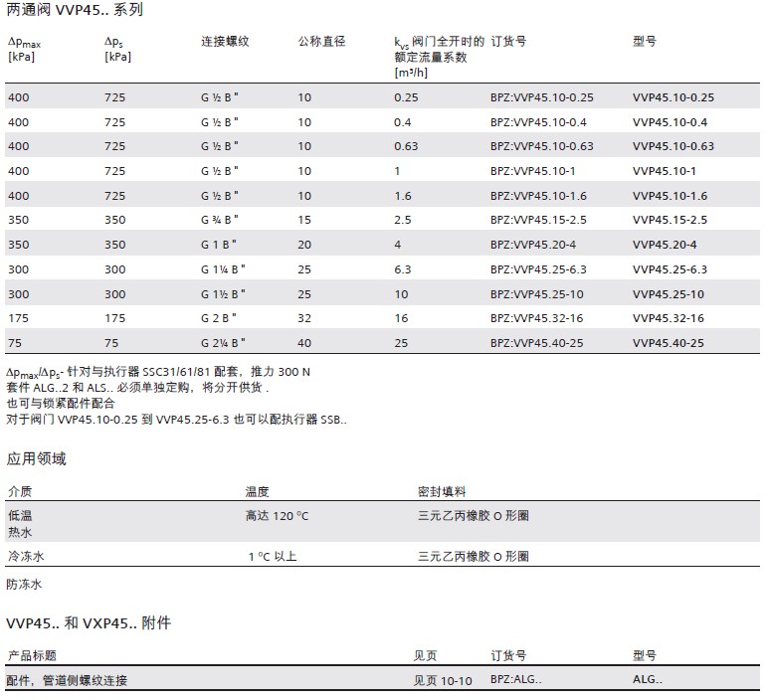Click model VVP45.10-0.25 in 型号 column
Viewport: 770px width, 700px height.
click(674, 97)
